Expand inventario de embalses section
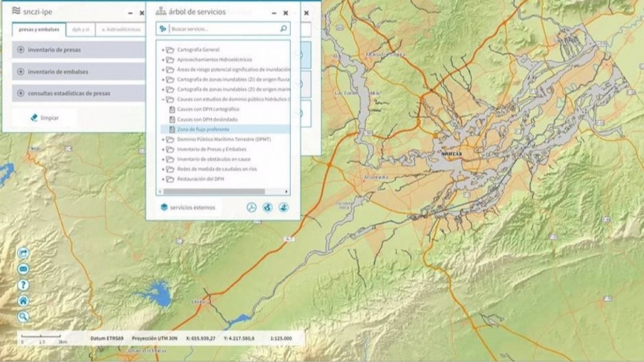The image size is (644, 362). click(x=21, y=72)
